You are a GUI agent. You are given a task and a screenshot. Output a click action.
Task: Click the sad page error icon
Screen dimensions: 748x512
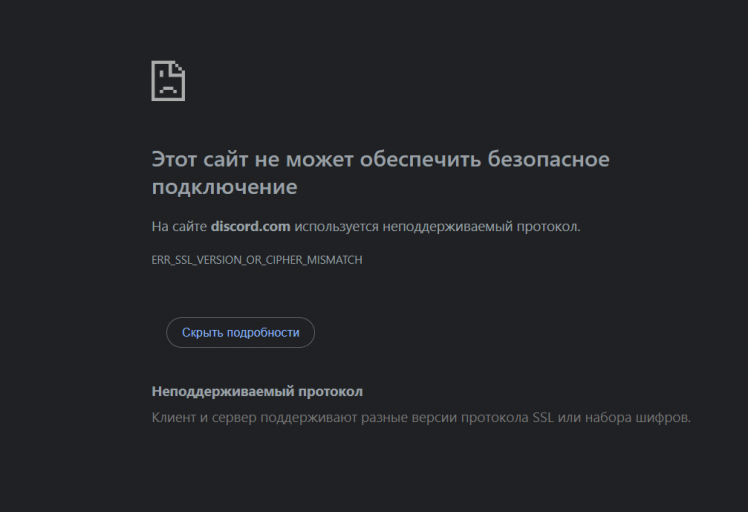[168, 81]
